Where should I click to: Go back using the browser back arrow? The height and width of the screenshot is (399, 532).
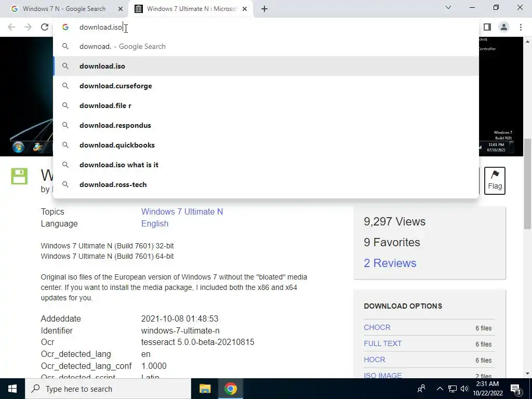11,27
